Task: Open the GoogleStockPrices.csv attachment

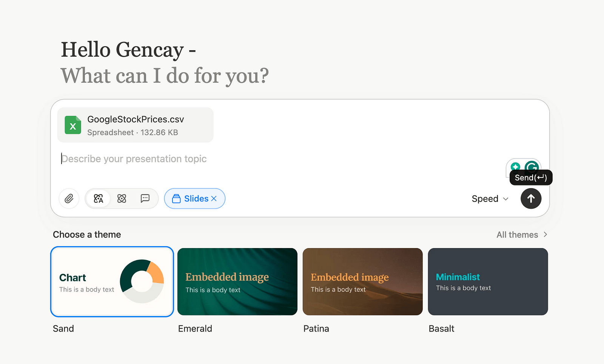Action: tap(135, 125)
